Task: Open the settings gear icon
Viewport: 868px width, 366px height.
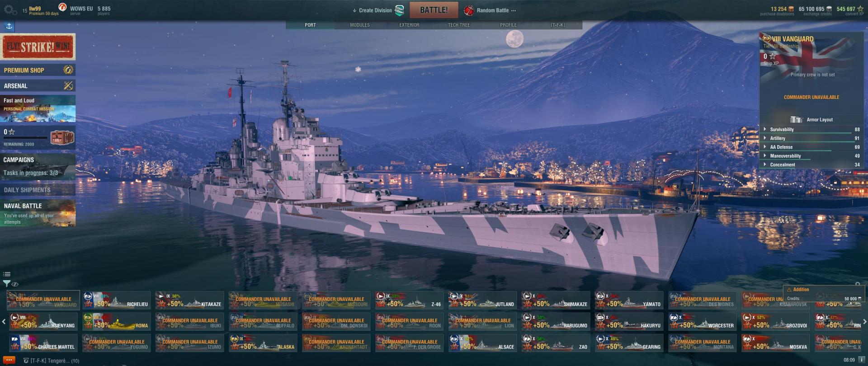Action: tap(9, 10)
